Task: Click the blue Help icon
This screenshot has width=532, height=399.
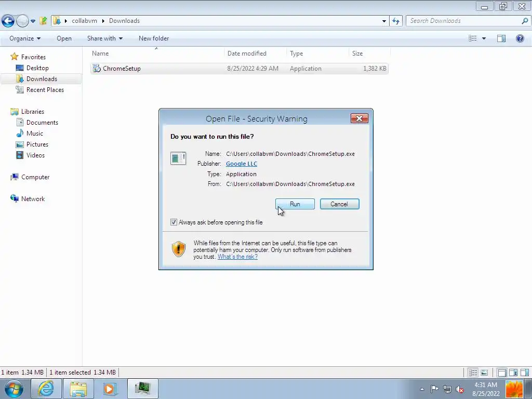Action: tap(520, 38)
